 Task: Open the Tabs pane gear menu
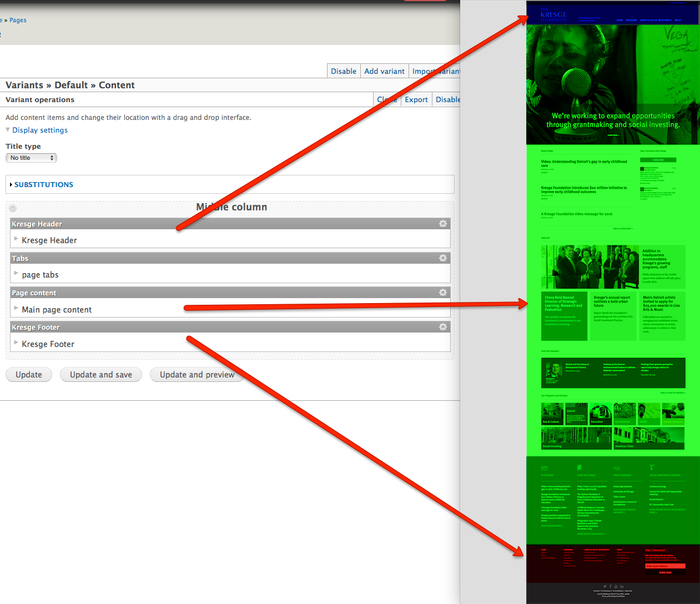pos(442,258)
